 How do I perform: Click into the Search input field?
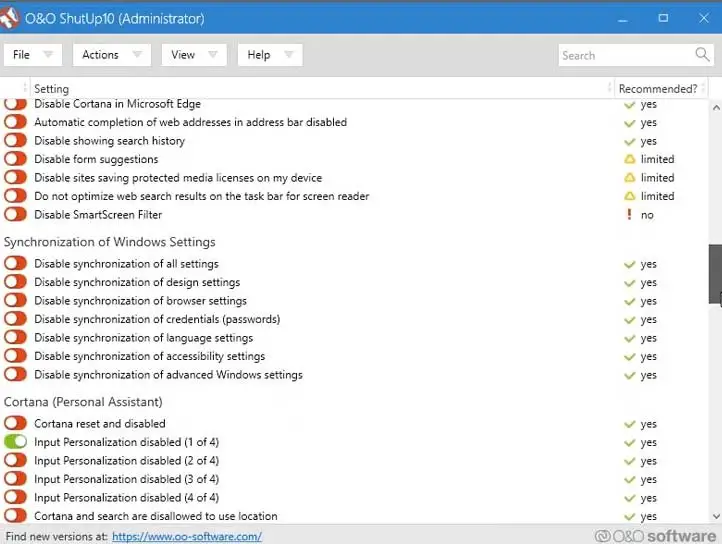[625, 55]
